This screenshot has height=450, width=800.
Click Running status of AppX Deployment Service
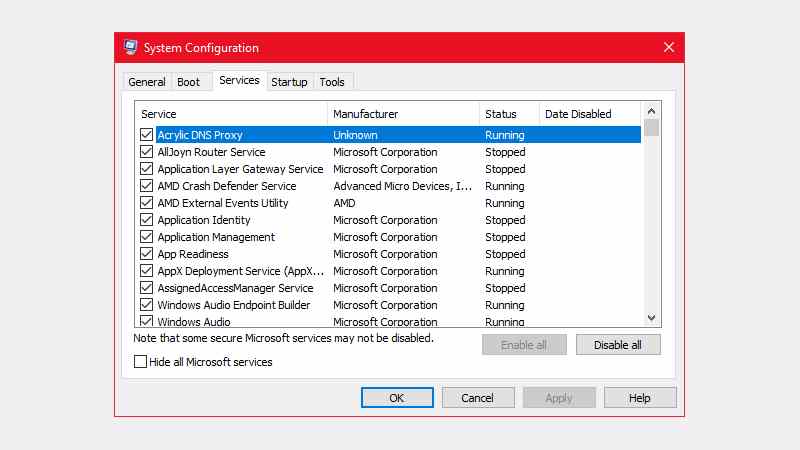point(505,271)
